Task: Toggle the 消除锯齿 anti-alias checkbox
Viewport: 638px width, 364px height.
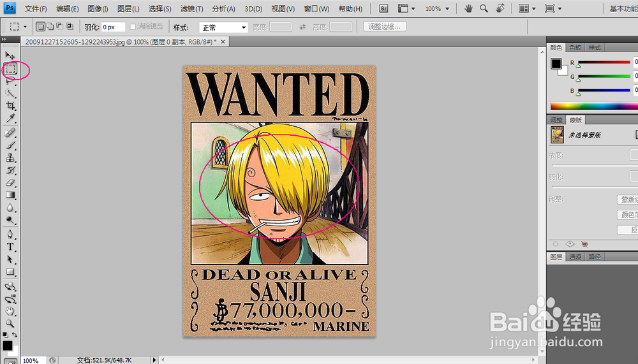Action: coord(133,27)
